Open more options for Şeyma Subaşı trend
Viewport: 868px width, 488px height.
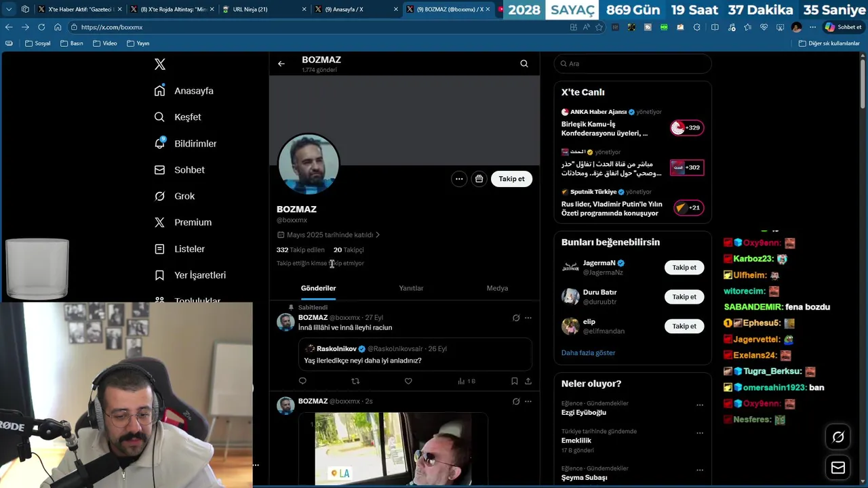(700, 470)
